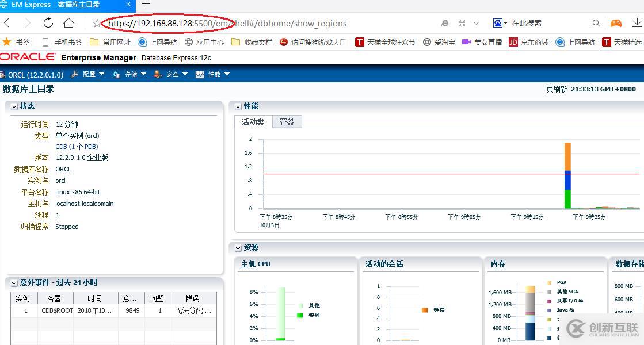
Task: Click the 等待 orange legend swatch
Action: [425, 310]
